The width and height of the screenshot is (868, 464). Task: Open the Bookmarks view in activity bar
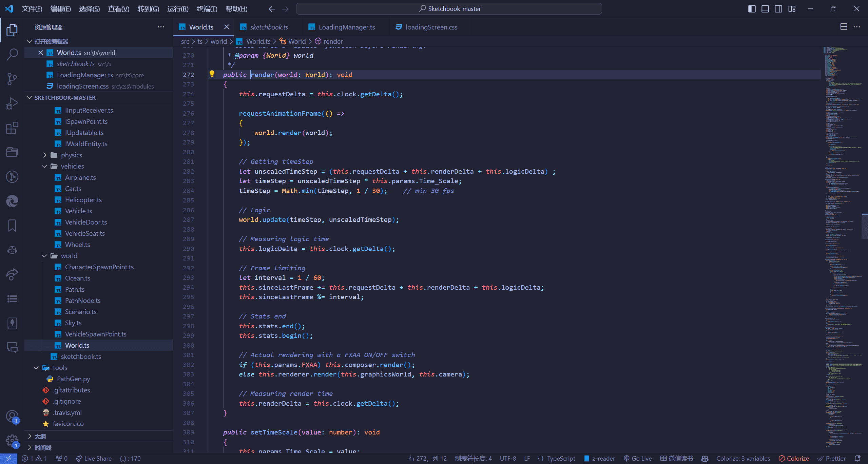click(x=12, y=226)
